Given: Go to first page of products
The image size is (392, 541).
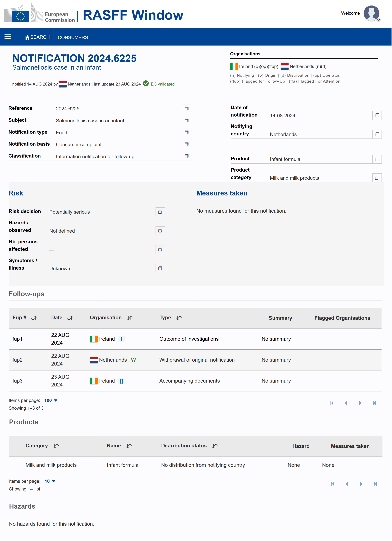Looking at the screenshot, I should click(x=333, y=484).
